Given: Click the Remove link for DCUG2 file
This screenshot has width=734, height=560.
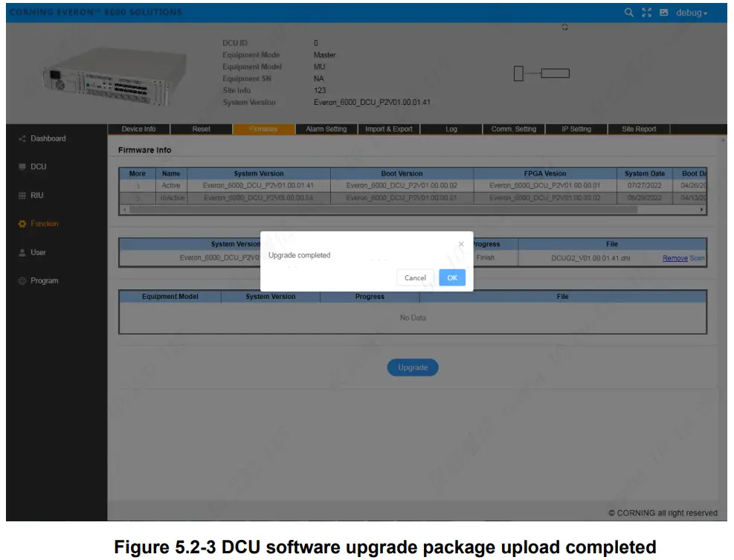Looking at the screenshot, I should pyautogui.click(x=675, y=258).
